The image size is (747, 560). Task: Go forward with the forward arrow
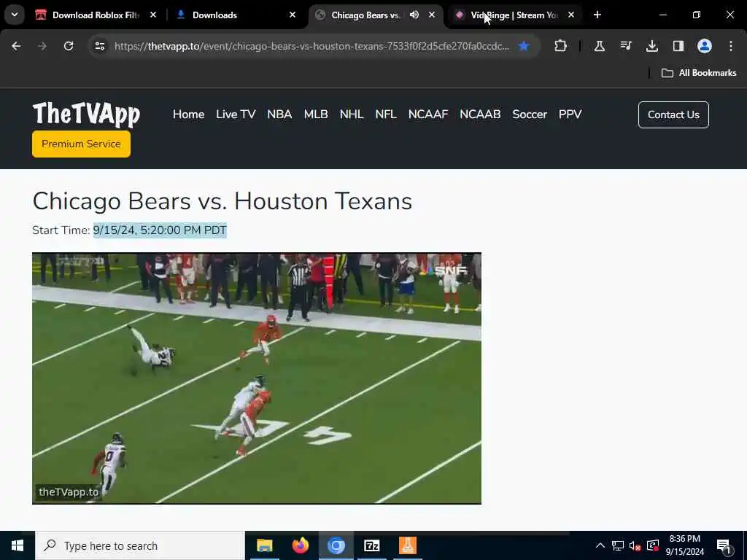42,46
